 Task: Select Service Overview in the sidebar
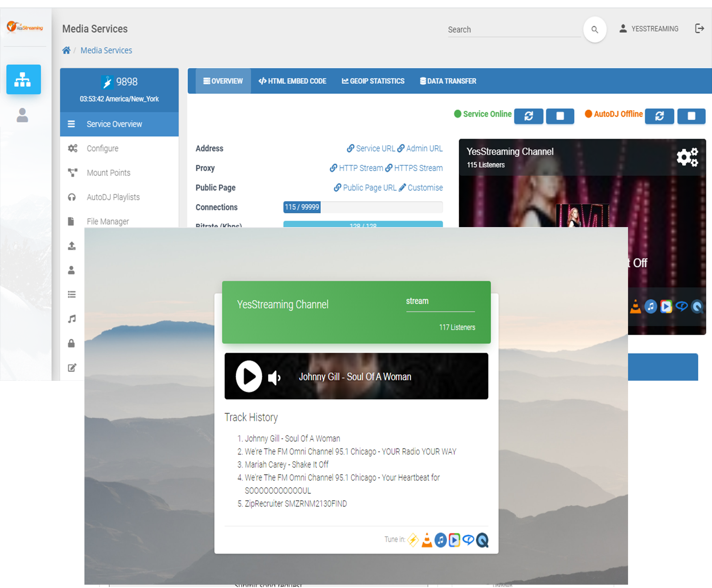coord(119,124)
